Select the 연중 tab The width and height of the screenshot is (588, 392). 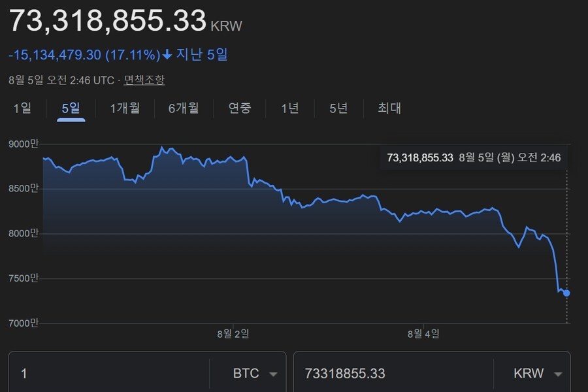pyautogui.click(x=239, y=108)
